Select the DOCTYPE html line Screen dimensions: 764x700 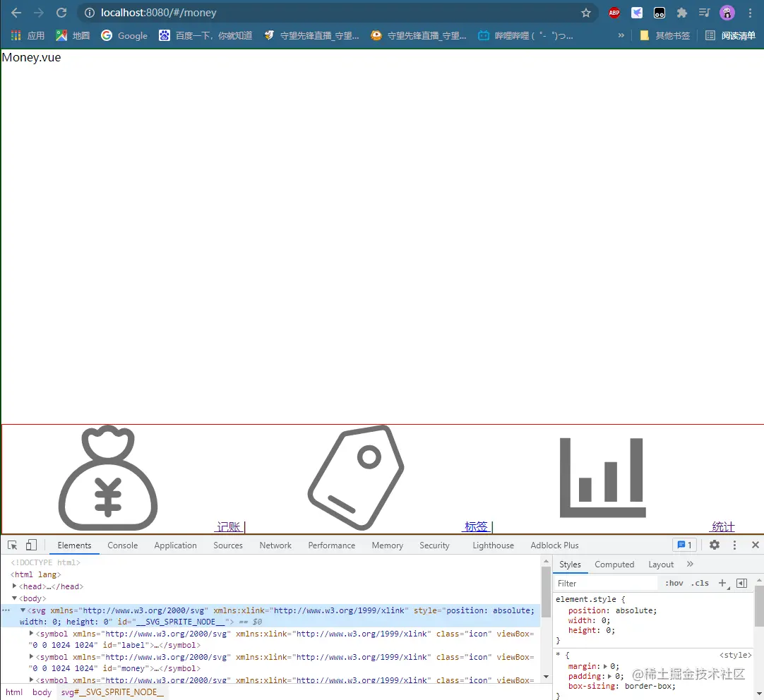click(x=46, y=562)
